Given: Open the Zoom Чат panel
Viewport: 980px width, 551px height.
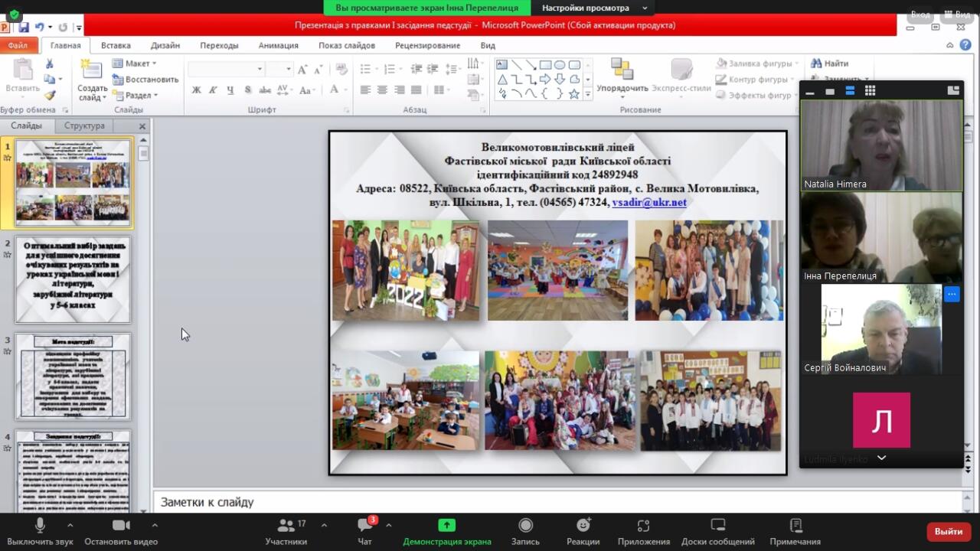Looking at the screenshot, I should coord(365,532).
